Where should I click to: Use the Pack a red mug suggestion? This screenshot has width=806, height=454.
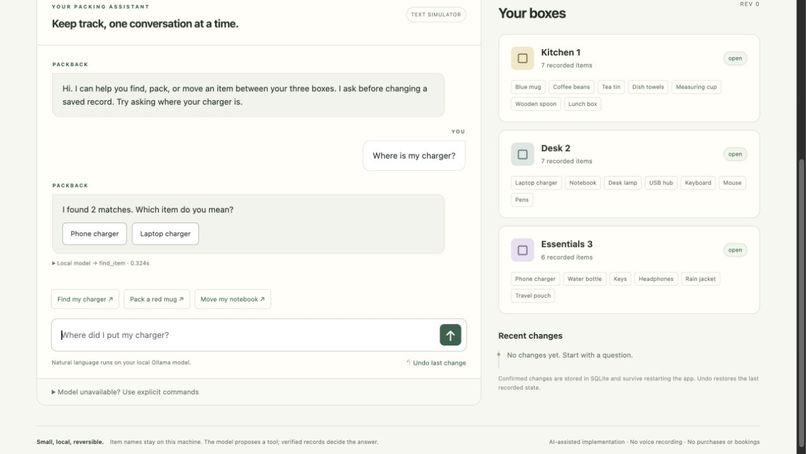coord(156,299)
